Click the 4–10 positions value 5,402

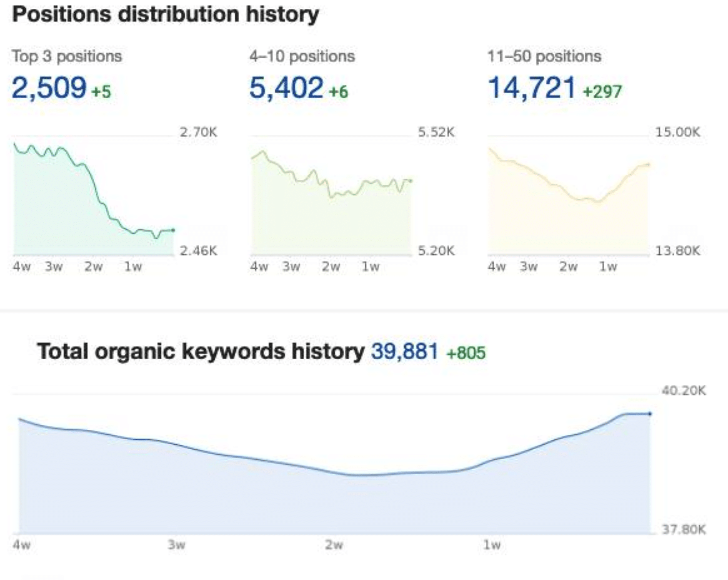click(x=286, y=88)
